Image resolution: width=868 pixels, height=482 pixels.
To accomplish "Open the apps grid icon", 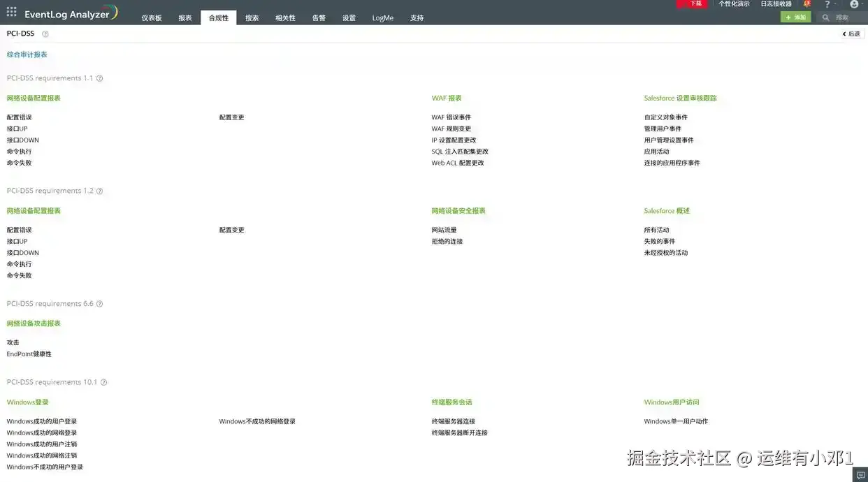I will (x=11, y=12).
